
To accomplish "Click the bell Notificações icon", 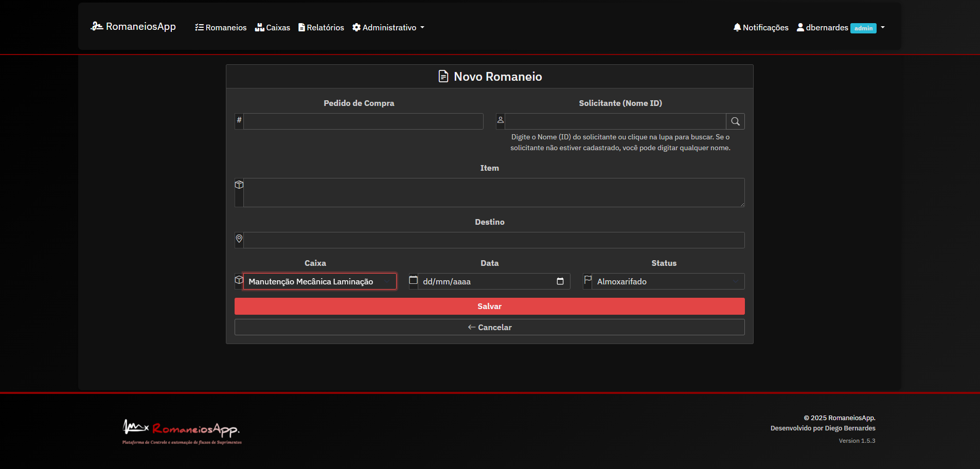I will (737, 27).
